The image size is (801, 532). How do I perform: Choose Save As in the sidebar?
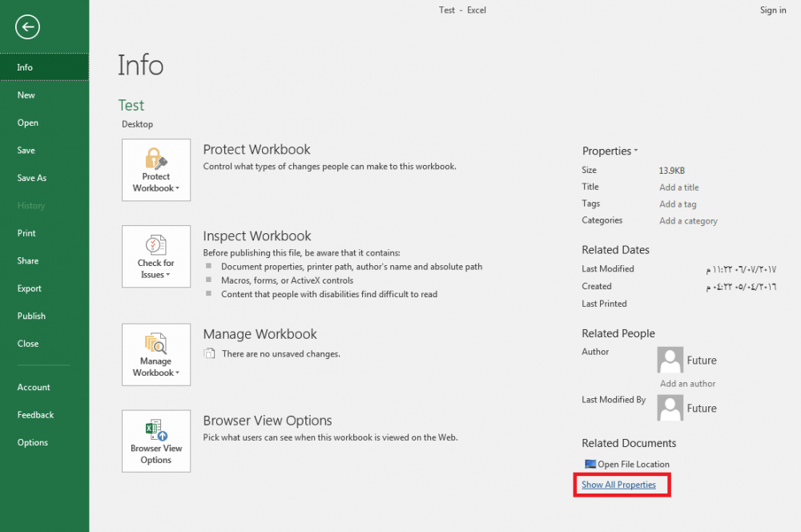tap(44, 178)
